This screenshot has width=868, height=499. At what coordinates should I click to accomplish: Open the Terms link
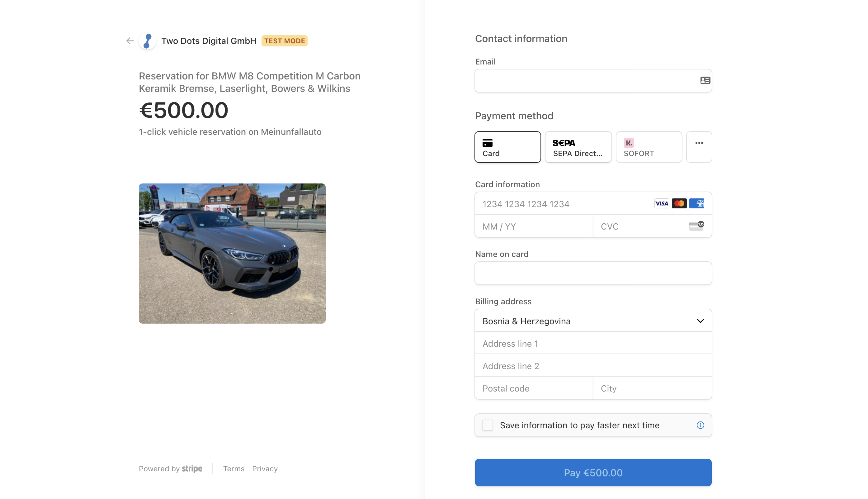pyautogui.click(x=234, y=468)
